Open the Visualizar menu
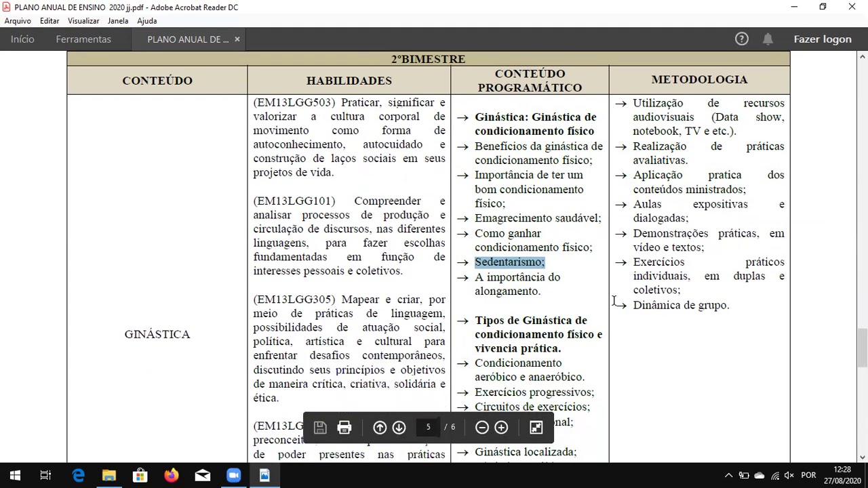This screenshot has width=868, height=488. pos(83,21)
